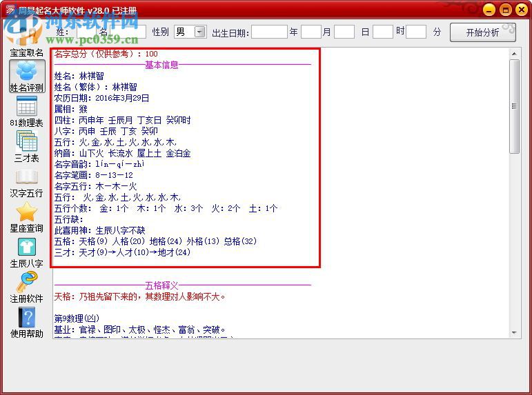Click the scrollbar down arrow
Screen dimensions: 532x395
coord(514,333)
